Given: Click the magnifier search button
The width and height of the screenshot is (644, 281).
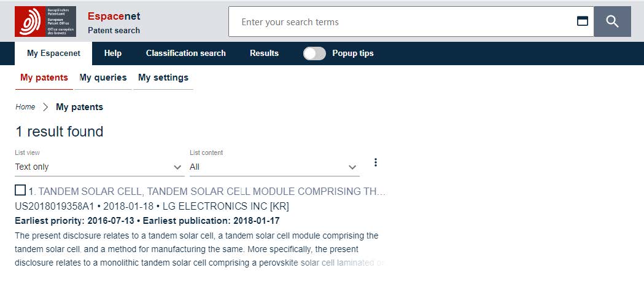Looking at the screenshot, I should [612, 22].
